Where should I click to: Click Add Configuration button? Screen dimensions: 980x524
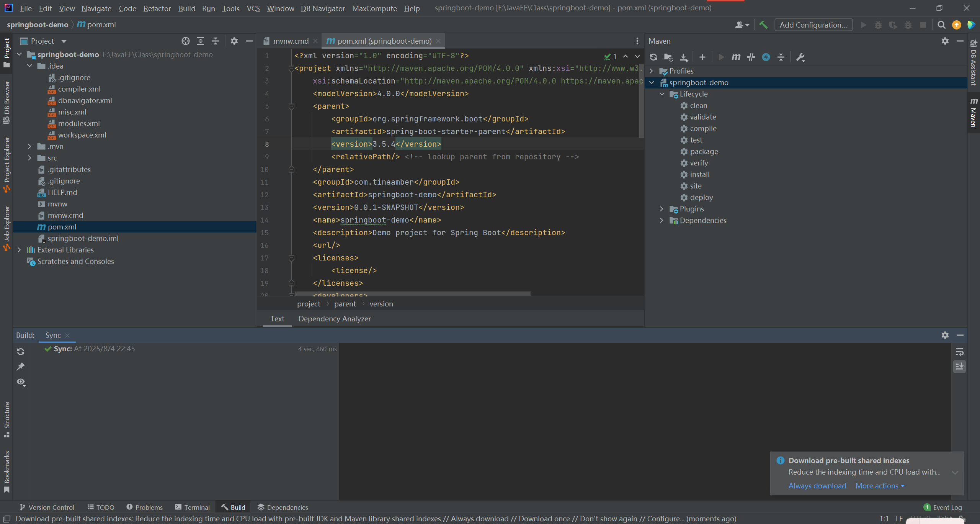pyautogui.click(x=813, y=25)
